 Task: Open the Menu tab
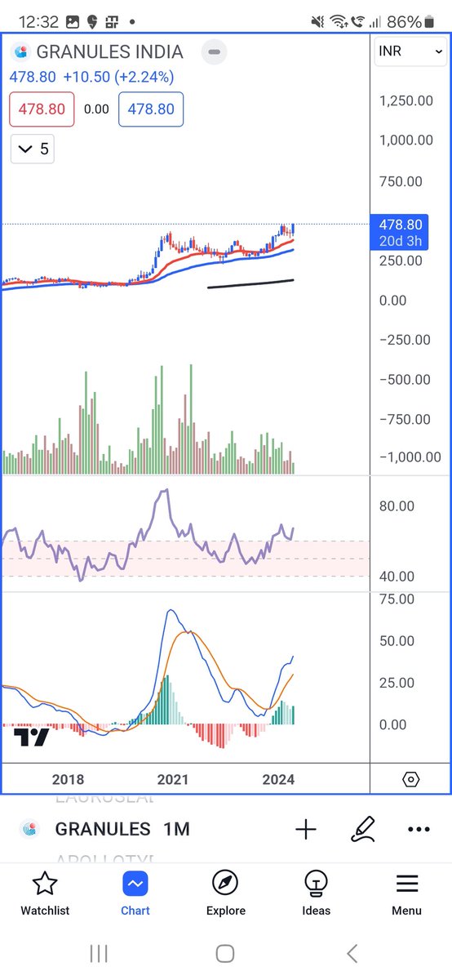pyautogui.click(x=406, y=893)
